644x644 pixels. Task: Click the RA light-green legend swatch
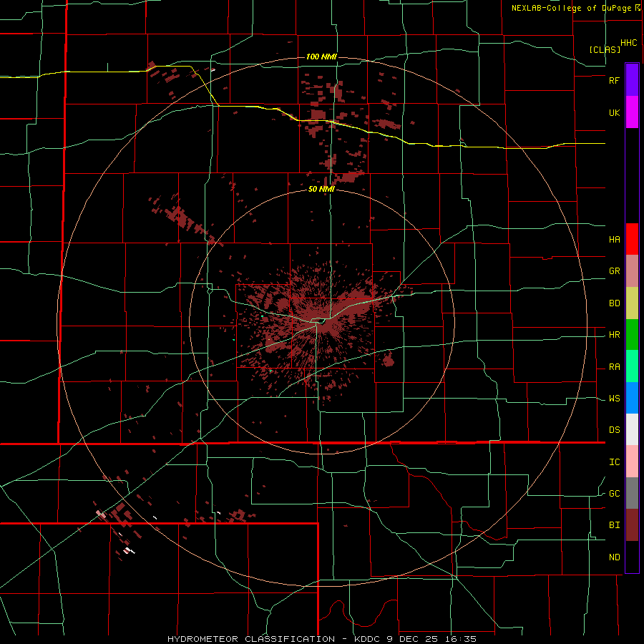click(x=632, y=366)
